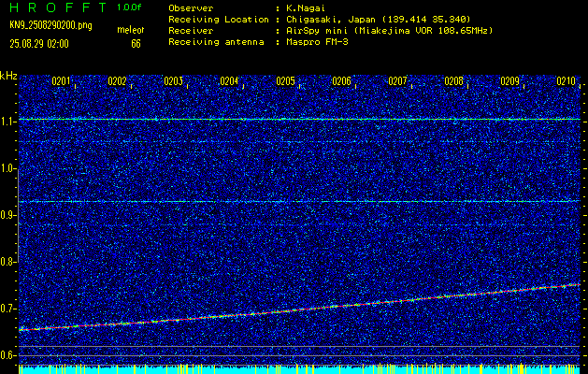The image size is (588, 374).
Task: Click the Observer field label
Action: pyautogui.click(x=191, y=7)
